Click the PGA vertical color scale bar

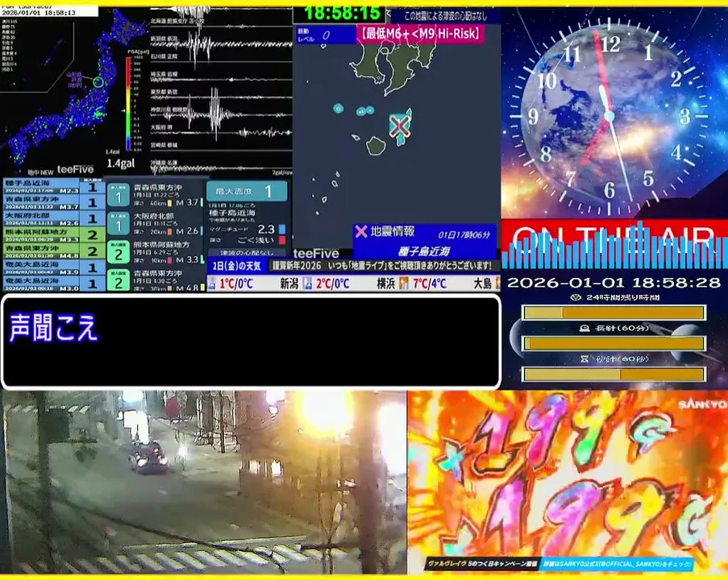point(128,103)
